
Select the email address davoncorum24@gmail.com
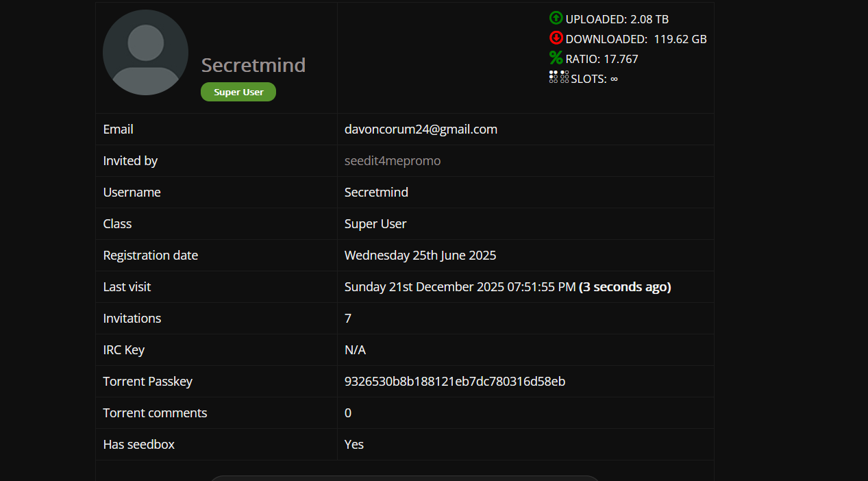click(421, 129)
